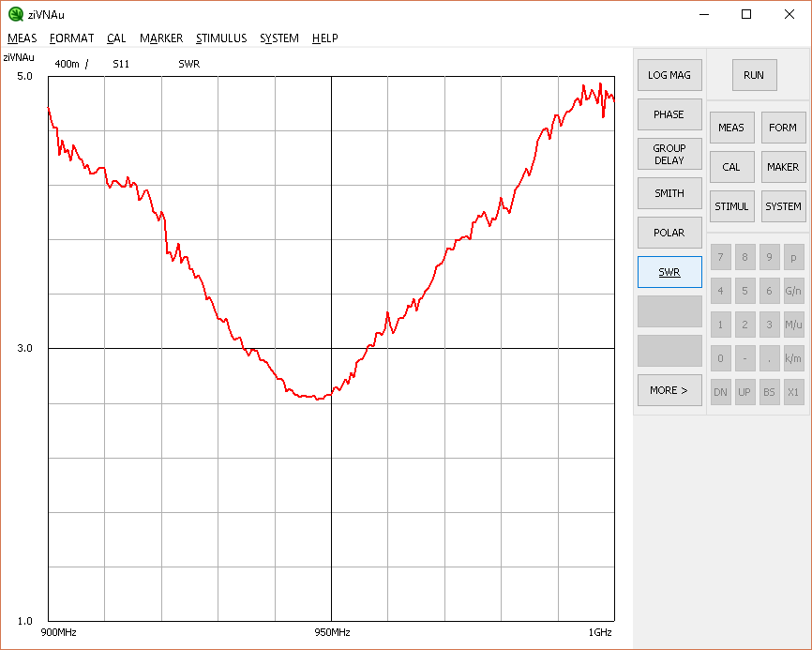Open the SYSTEM menu

pyautogui.click(x=279, y=38)
